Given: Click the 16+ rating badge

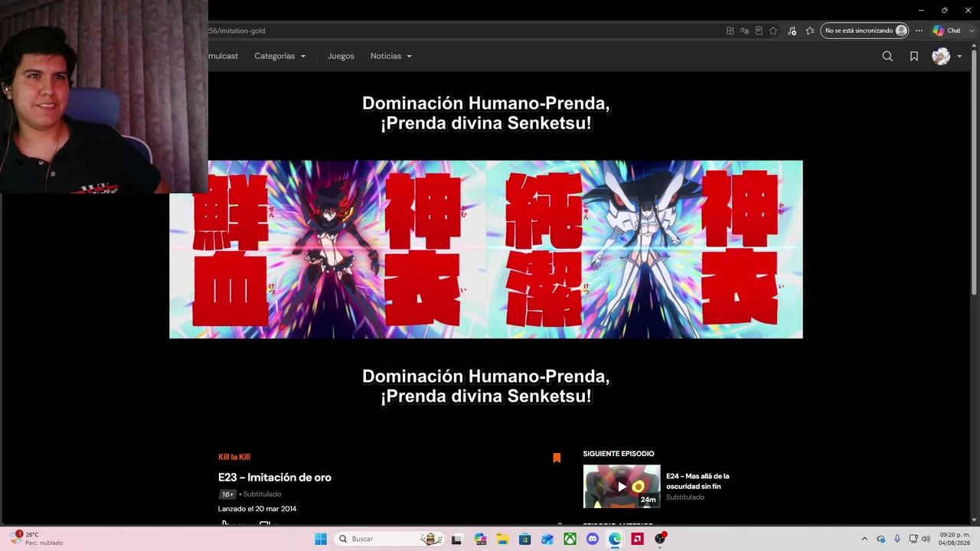Looking at the screenshot, I should pos(227,494).
